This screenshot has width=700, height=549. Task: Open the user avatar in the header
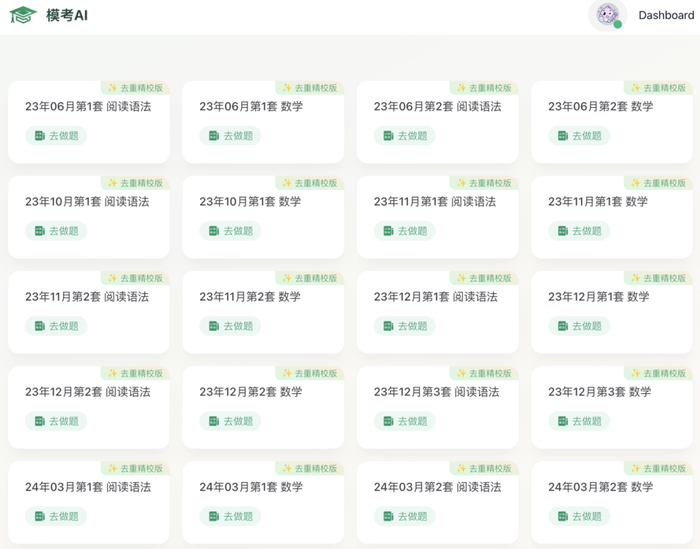[x=608, y=15]
